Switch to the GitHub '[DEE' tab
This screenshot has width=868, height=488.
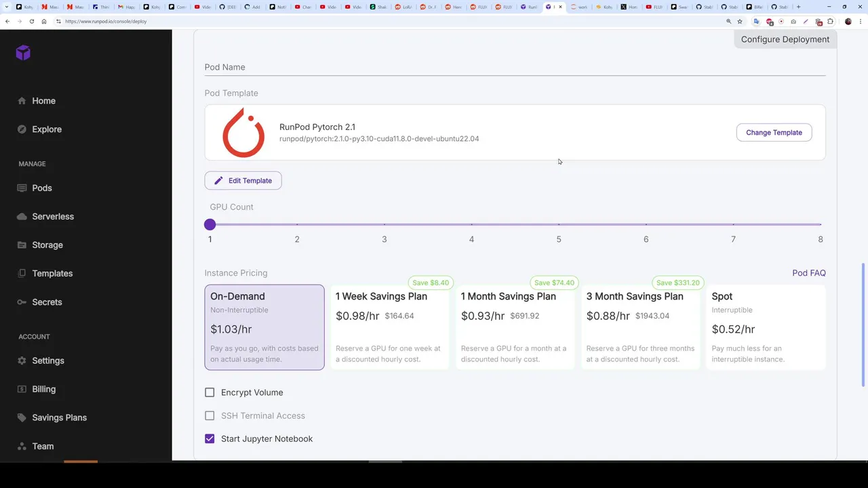229,7
